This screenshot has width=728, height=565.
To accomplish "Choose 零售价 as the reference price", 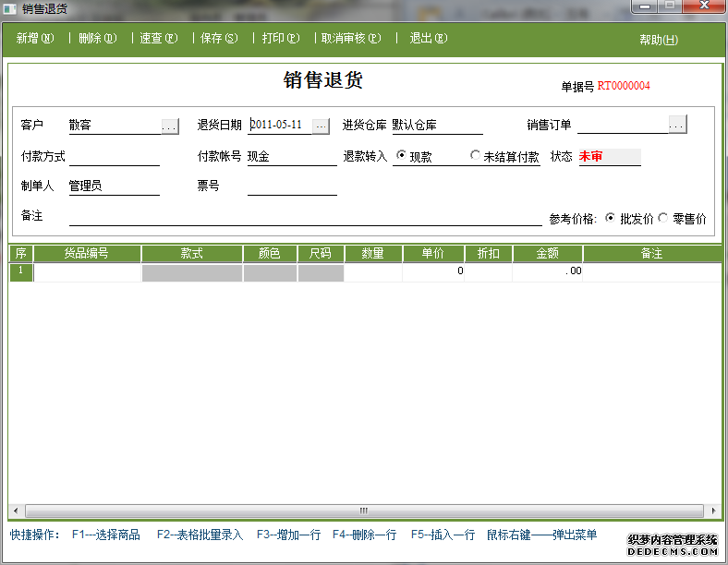I will (x=663, y=219).
